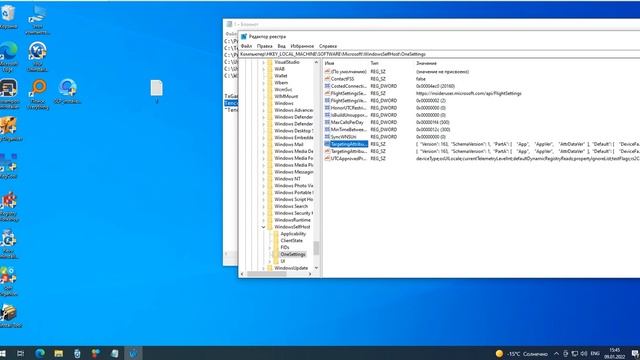Expand the WindowsUpdate key arrow

(264, 268)
